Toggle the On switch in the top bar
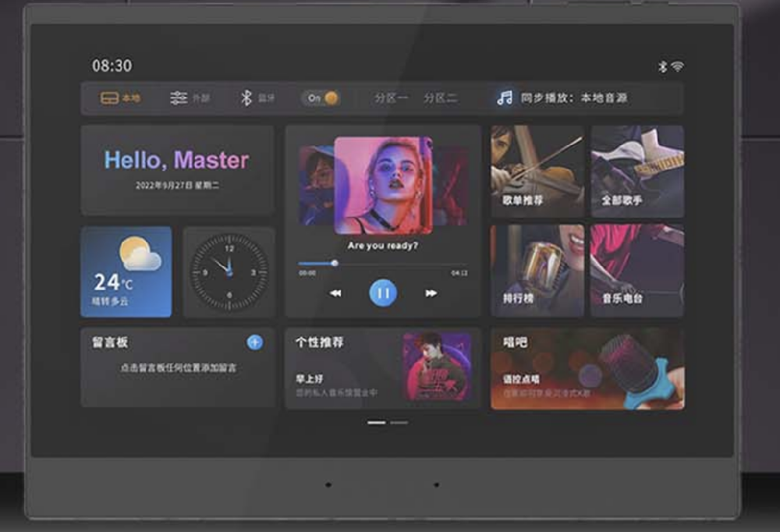The image size is (780, 532). (320, 97)
